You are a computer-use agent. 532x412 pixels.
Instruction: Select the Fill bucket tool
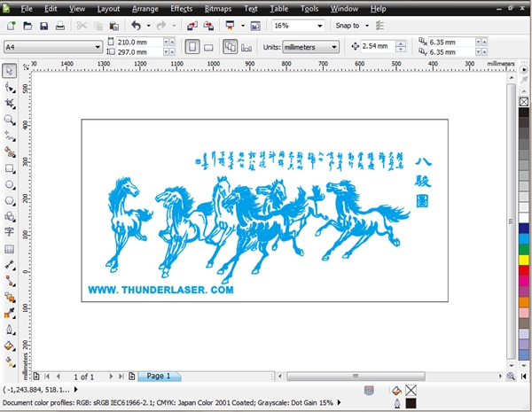click(x=9, y=346)
